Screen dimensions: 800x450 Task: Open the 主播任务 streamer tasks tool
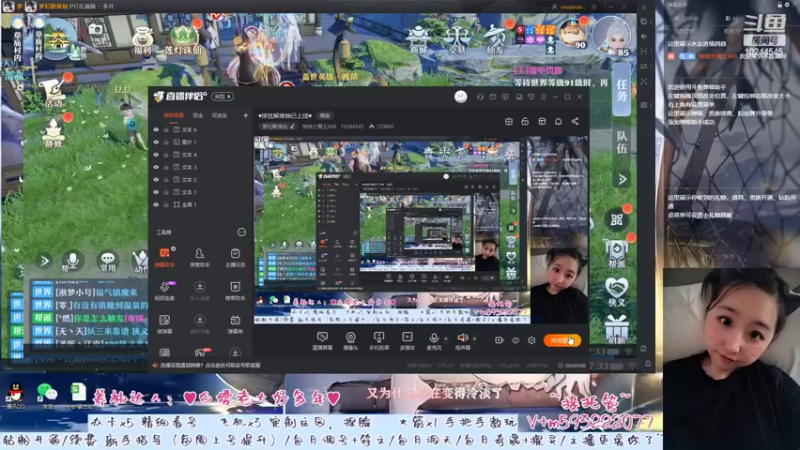pyautogui.click(x=235, y=257)
